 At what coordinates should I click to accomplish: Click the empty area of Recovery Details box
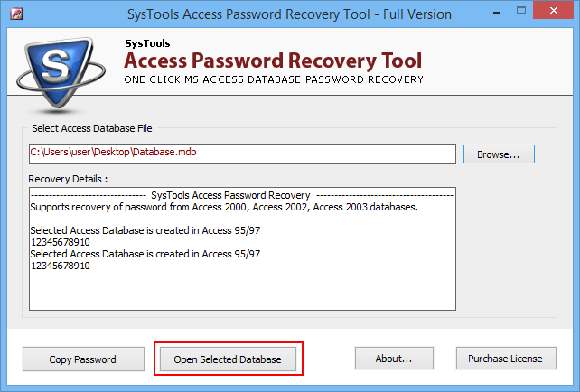pyautogui.click(x=242, y=290)
